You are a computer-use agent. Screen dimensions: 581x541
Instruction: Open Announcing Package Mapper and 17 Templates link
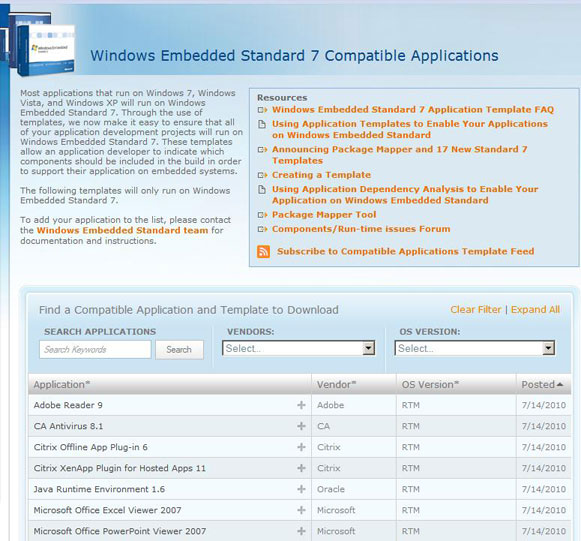(399, 155)
